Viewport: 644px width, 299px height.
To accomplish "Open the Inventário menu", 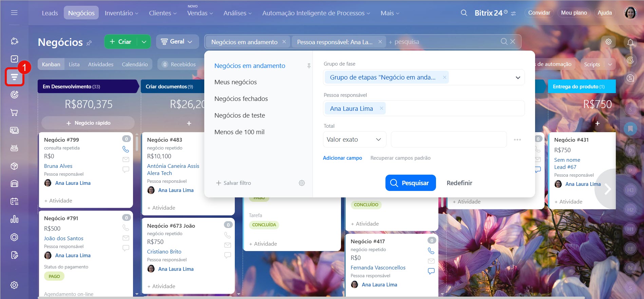I will (x=121, y=13).
